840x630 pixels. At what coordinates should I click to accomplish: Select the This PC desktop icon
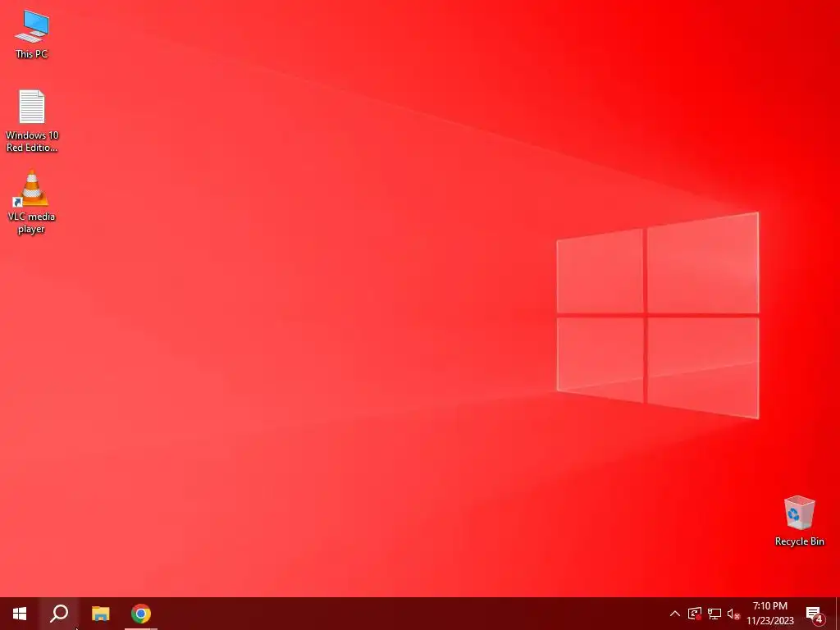[32, 34]
